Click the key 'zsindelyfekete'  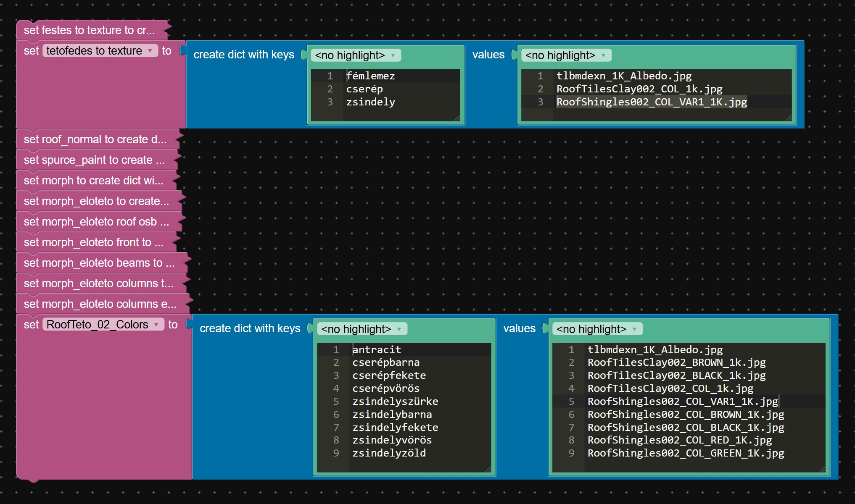[x=395, y=428]
